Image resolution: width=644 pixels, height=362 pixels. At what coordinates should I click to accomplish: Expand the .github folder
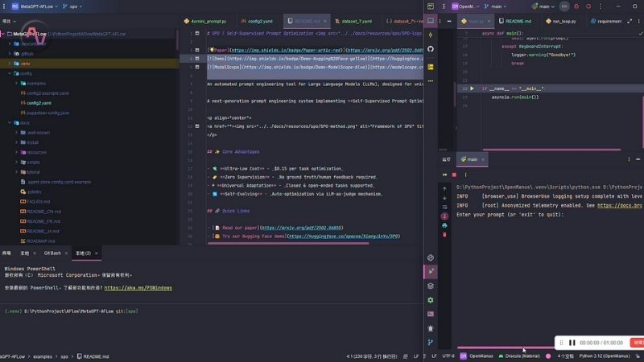10,54
